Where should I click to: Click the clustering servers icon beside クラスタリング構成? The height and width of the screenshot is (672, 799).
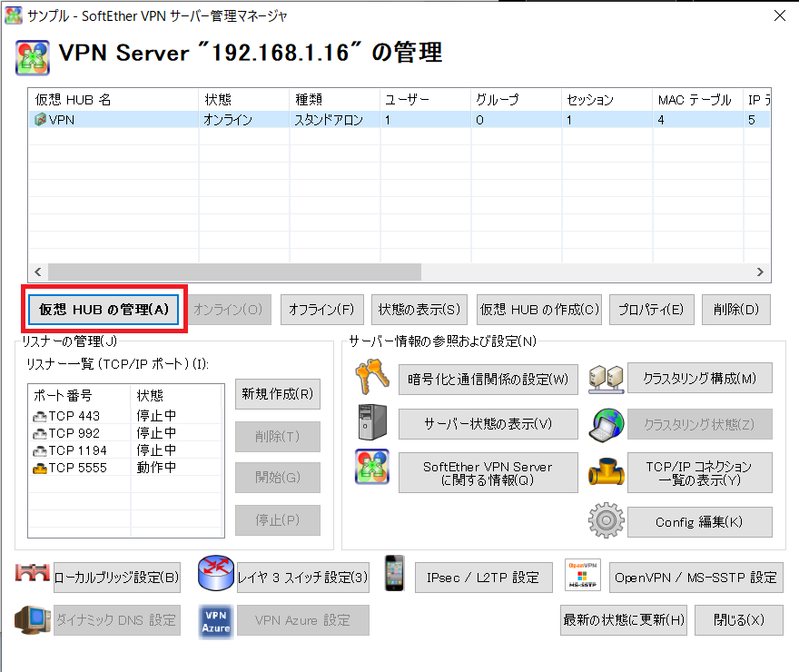606,379
